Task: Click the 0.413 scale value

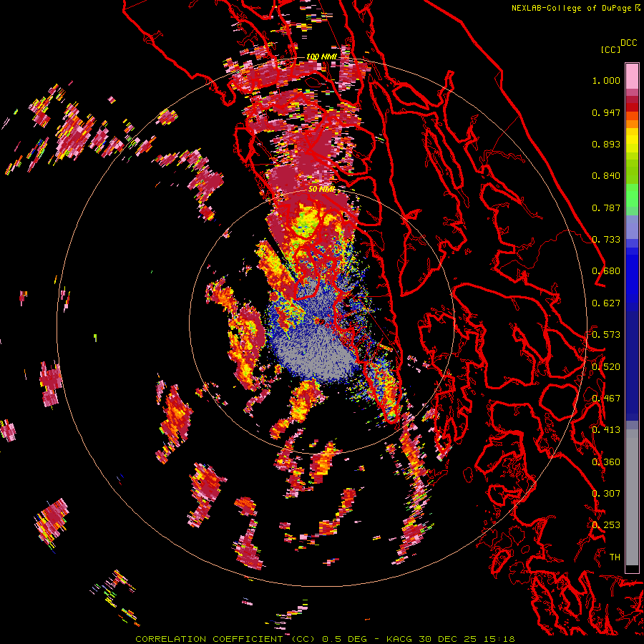Action: point(606,430)
